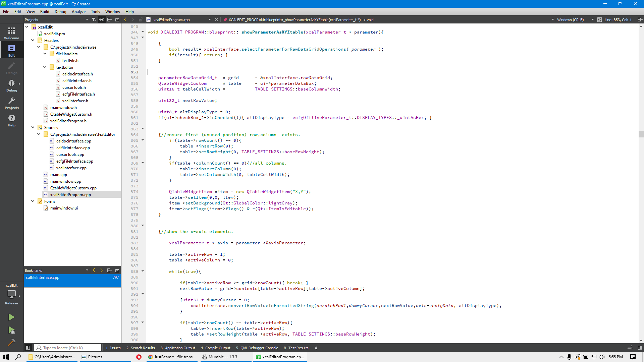644x362 pixels.
Task: Open Windows Start menu
Action: tap(6, 357)
